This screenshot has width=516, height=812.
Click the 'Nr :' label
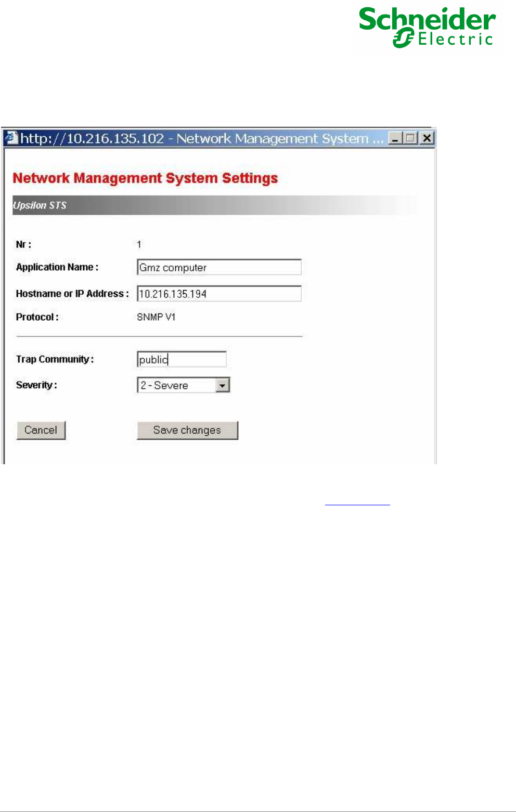(x=23, y=244)
